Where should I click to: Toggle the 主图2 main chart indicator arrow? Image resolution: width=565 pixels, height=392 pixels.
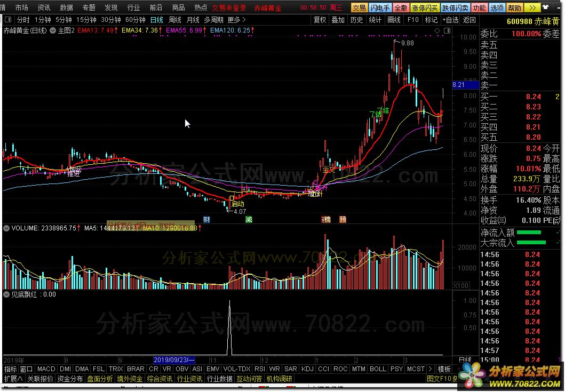(53, 31)
